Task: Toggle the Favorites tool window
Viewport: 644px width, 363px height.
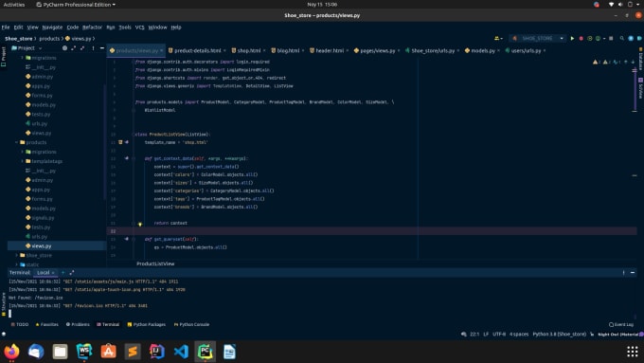Action: point(46,324)
